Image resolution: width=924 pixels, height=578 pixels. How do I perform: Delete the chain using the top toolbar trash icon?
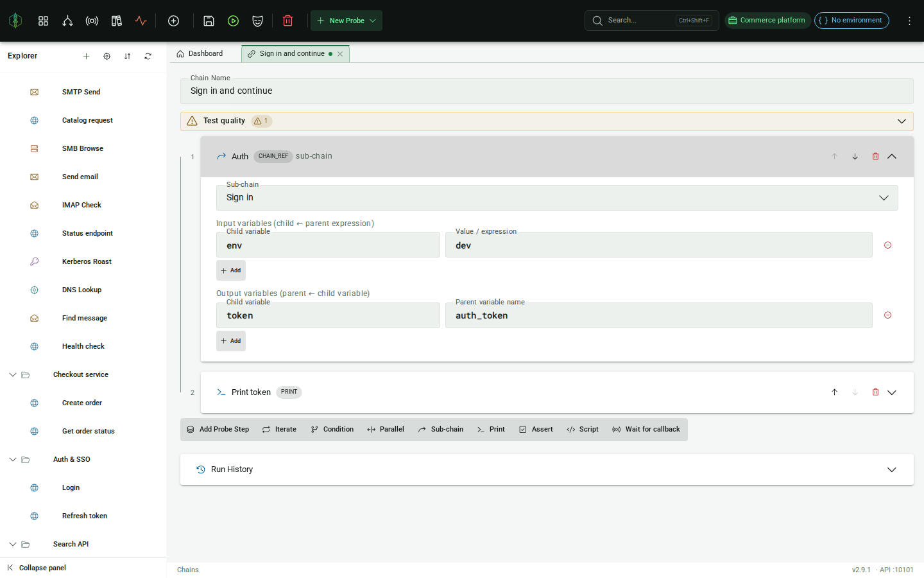[x=287, y=21]
